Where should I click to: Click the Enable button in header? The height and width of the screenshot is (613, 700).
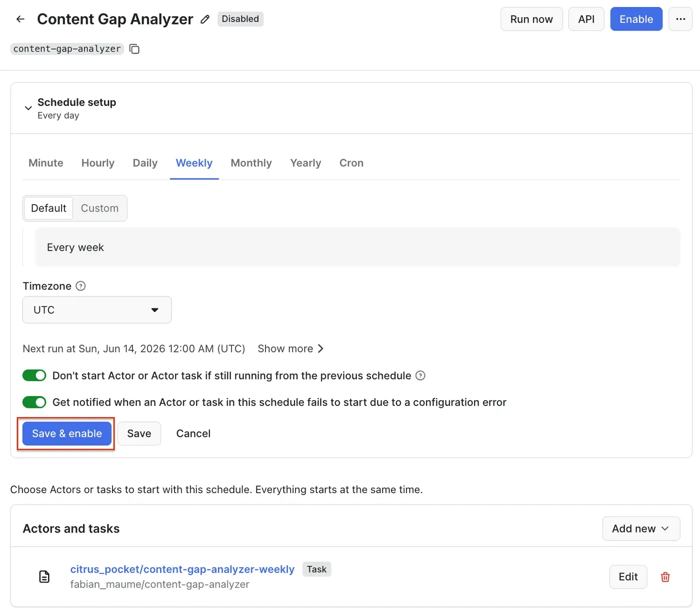point(636,19)
